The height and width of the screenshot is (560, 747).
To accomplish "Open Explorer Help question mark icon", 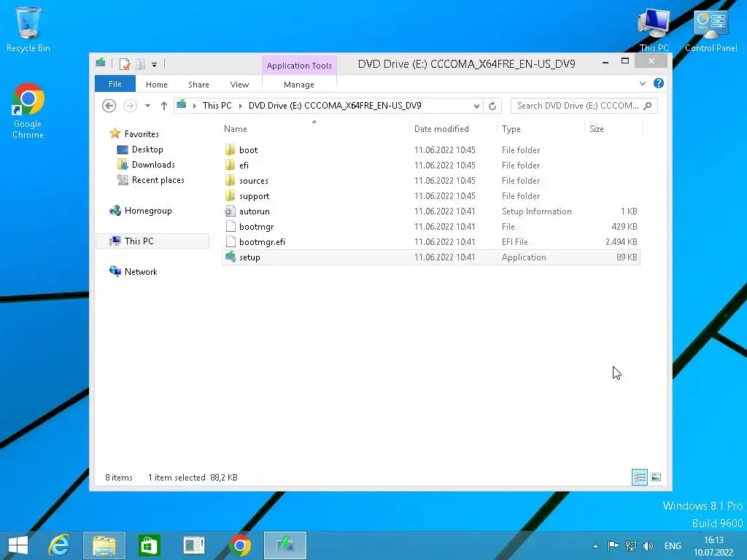I will coord(659,83).
